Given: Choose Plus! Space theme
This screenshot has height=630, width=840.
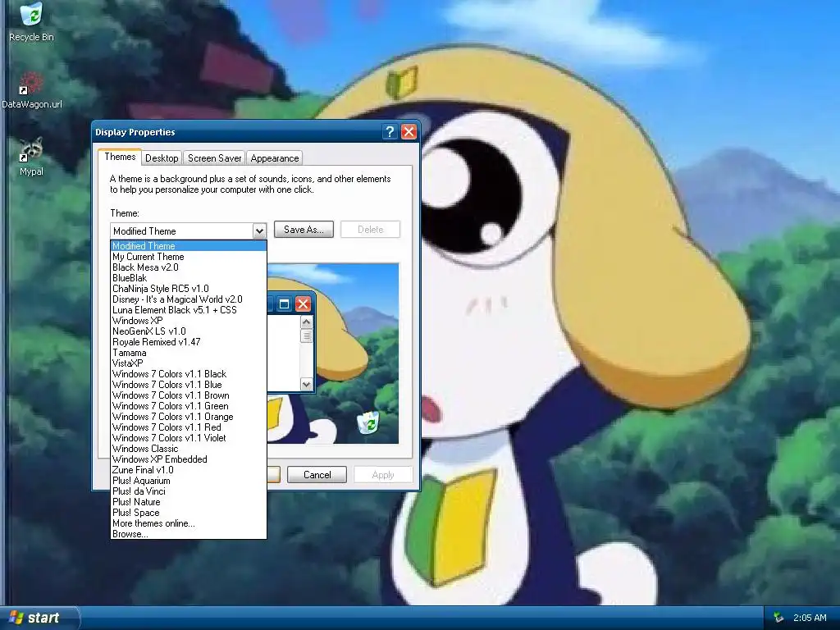Looking at the screenshot, I should [188, 513].
